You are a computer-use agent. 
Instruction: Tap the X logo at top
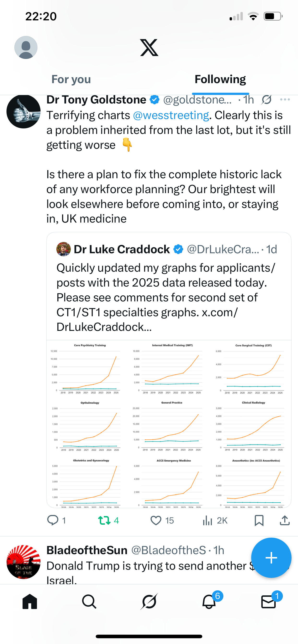(x=149, y=47)
